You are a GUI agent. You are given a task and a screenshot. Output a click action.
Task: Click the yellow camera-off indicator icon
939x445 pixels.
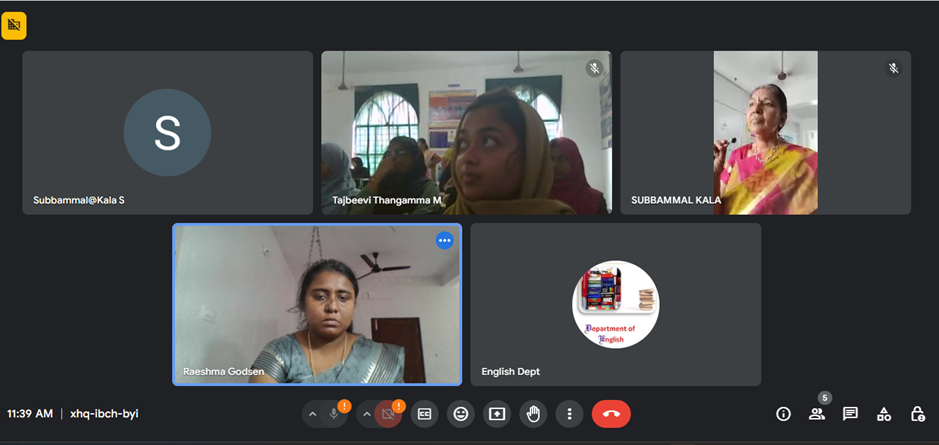pos(14,26)
